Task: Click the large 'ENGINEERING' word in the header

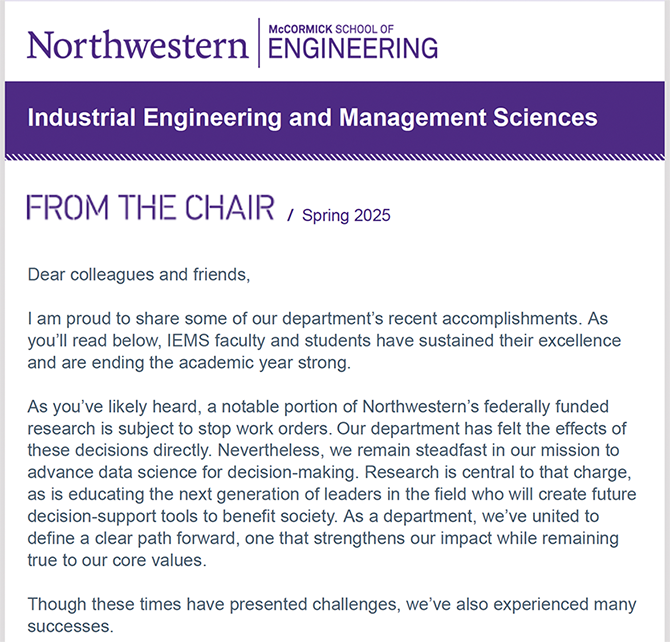Action: point(353,47)
